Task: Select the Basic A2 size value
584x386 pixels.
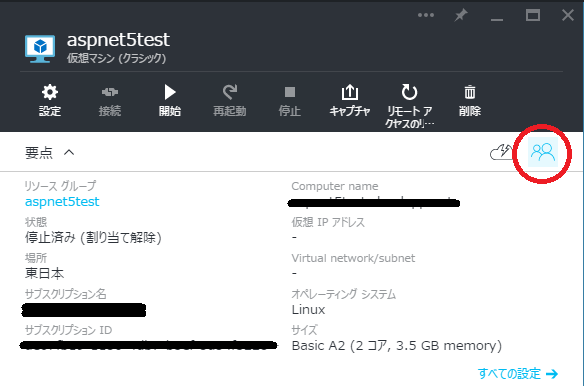Action: point(397,346)
